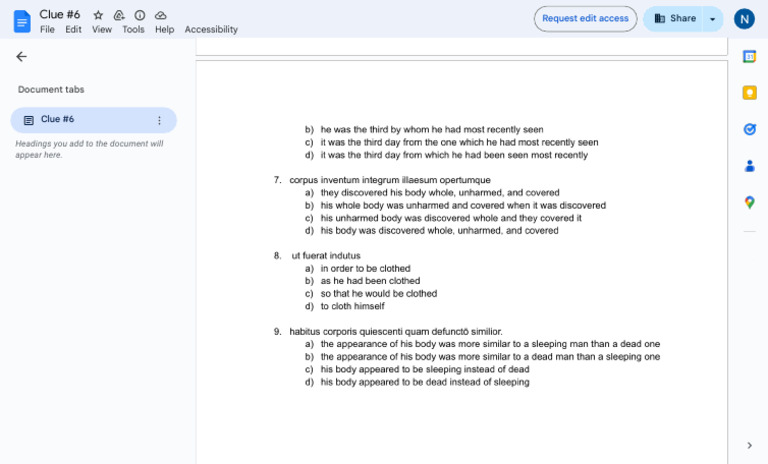Screen dimensions: 768x464
Task: Click answer 'third day from the one which'
Action: (x=459, y=142)
